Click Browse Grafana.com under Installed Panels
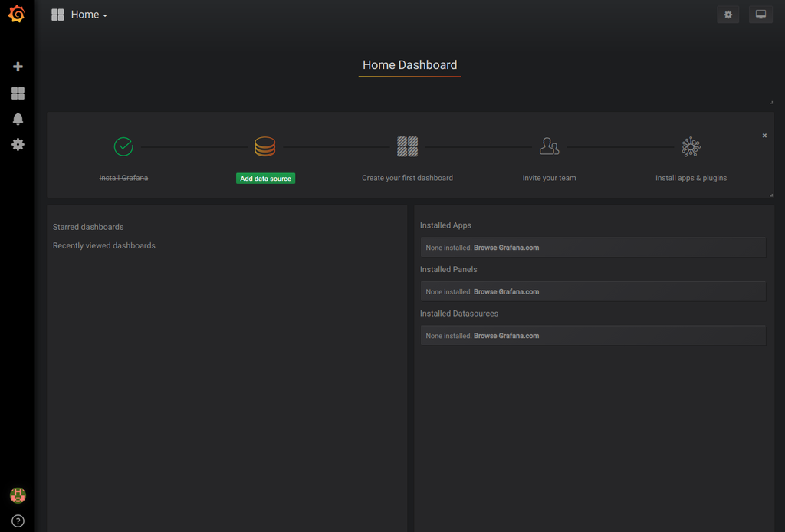Image resolution: width=785 pixels, height=532 pixels. click(x=506, y=292)
